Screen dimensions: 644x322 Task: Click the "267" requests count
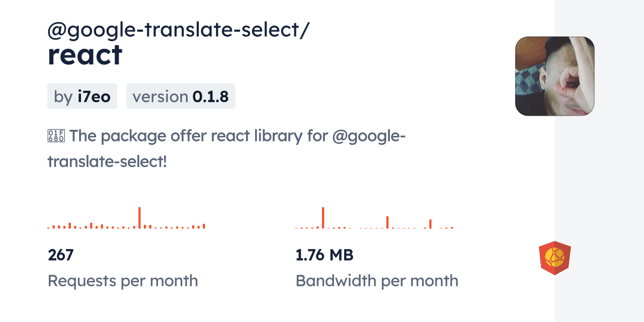click(61, 255)
